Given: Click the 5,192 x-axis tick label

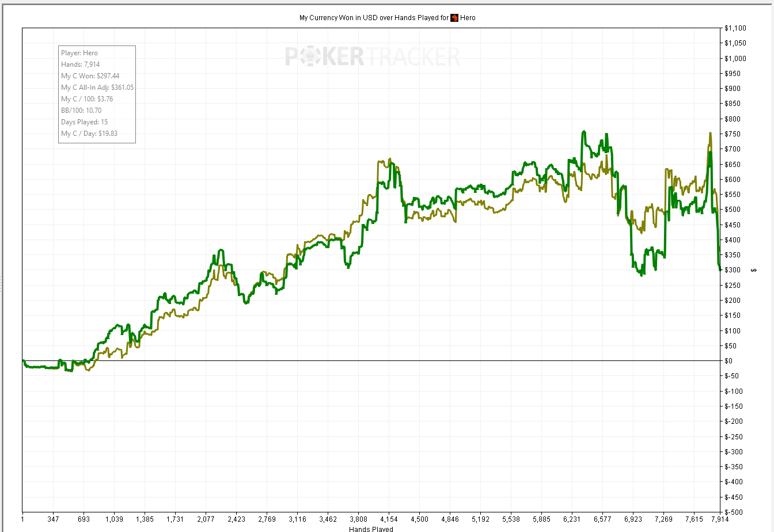Looking at the screenshot, I should click(480, 519).
